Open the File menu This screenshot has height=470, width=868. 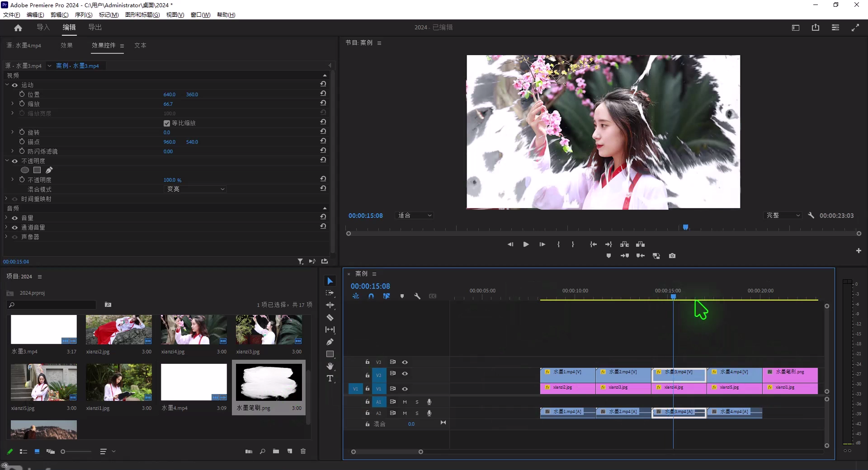coord(11,14)
